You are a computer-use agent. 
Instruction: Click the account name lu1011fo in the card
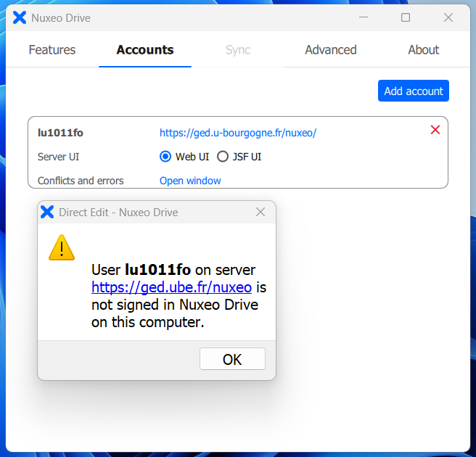[x=60, y=133]
